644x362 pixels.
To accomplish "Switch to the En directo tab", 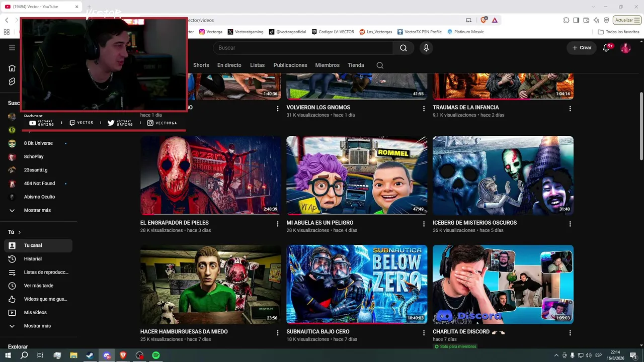I will click(229, 65).
